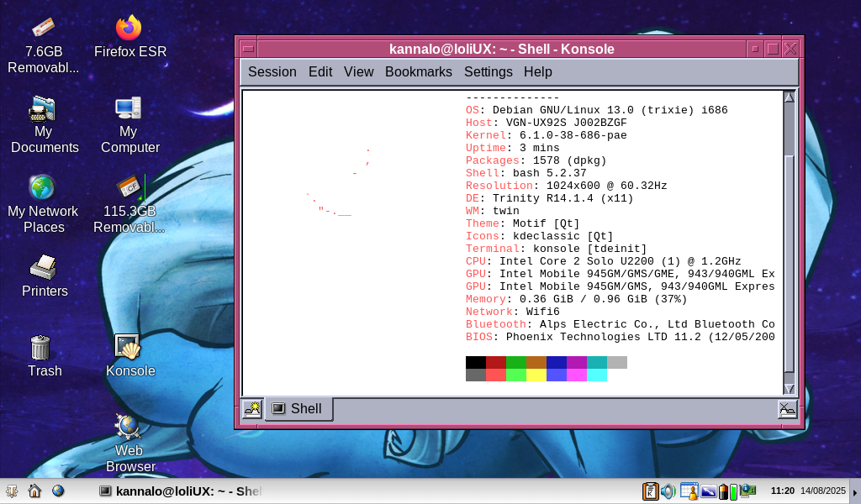Open the TDE start menu in the panel
861x504 pixels.
coord(12,491)
